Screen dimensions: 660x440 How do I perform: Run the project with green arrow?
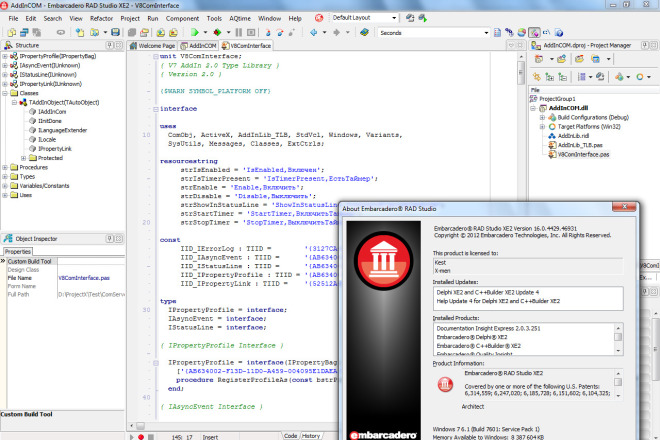(194, 32)
